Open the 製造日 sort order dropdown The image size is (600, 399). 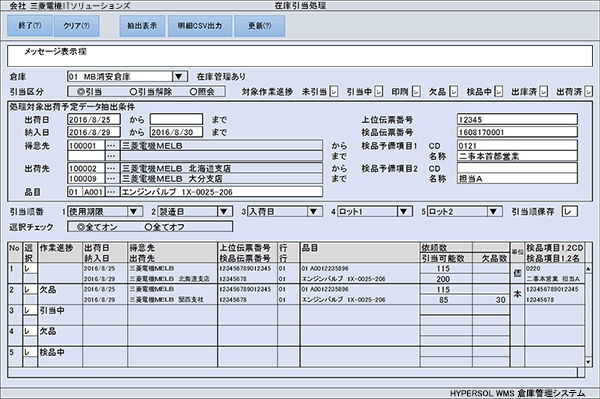click(224, 212)
